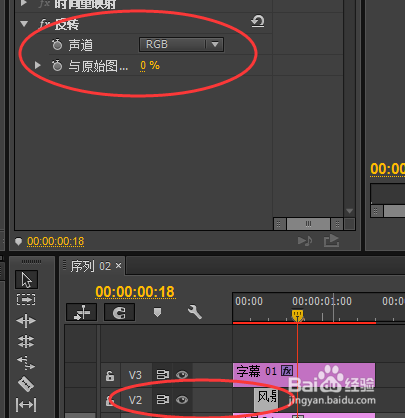Click left handle of zoom scrollbar
Screen dimensions: 405x418
coord(279,224)
